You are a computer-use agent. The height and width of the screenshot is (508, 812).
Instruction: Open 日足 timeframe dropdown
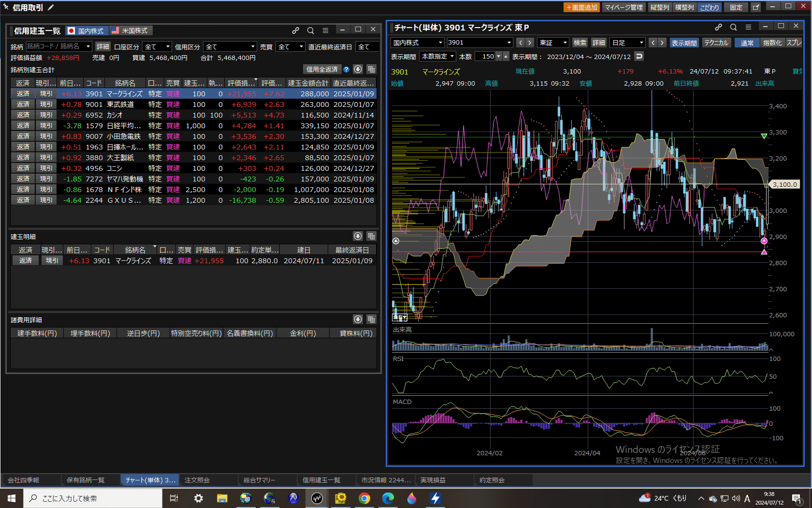pos(627,43)
